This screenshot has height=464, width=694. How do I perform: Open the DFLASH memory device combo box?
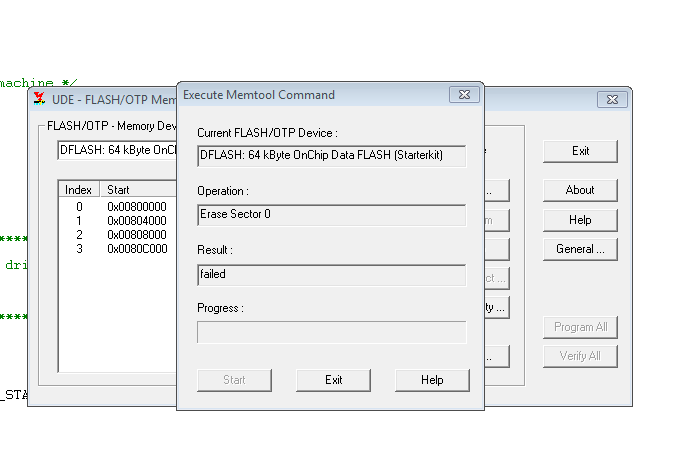pyautogui.click(x=117, y=150)
